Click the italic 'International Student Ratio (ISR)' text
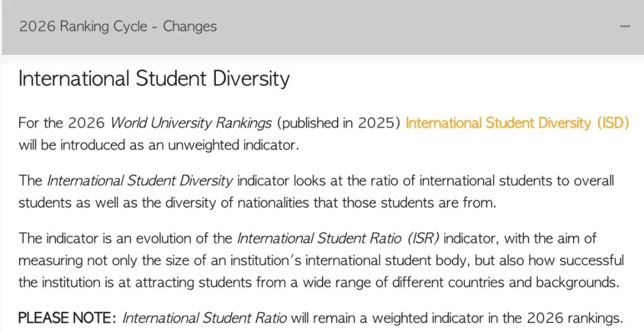Screen dimensions: 644x333 [x=338, y=239]
